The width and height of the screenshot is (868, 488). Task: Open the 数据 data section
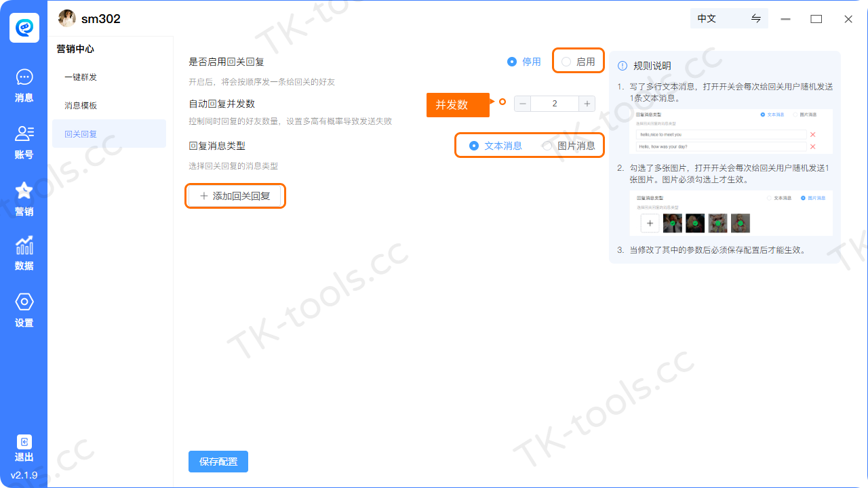pyautogui.click(x=24, y=253)
